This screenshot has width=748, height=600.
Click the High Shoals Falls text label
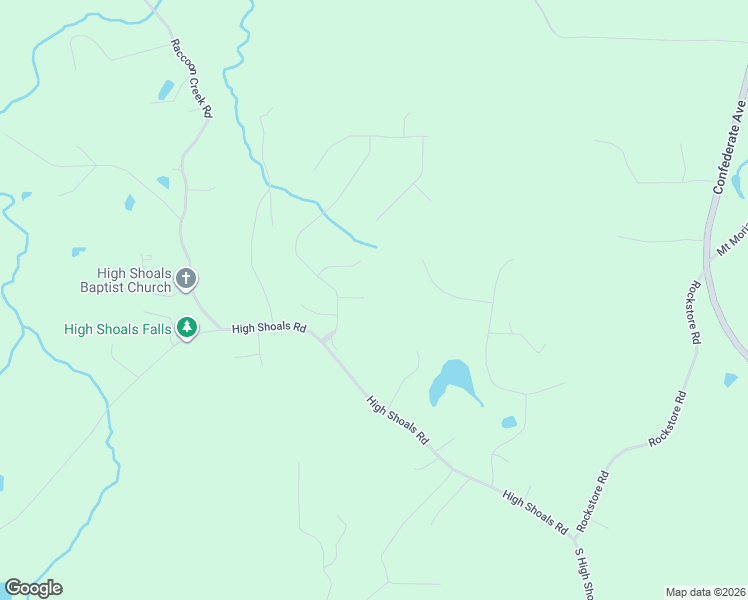tap(117, 329)
